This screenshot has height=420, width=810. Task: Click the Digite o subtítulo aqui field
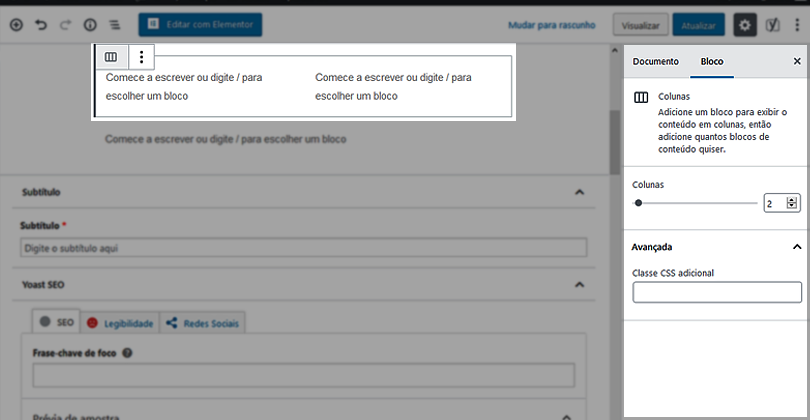(304, 248)
